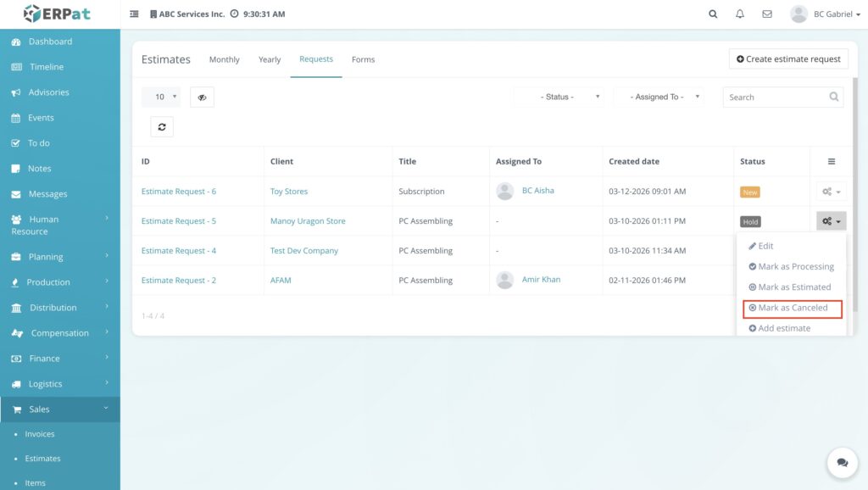Click the search magnifier icon in top bar
The image size is (868, 490).
[x=713, y=14]
